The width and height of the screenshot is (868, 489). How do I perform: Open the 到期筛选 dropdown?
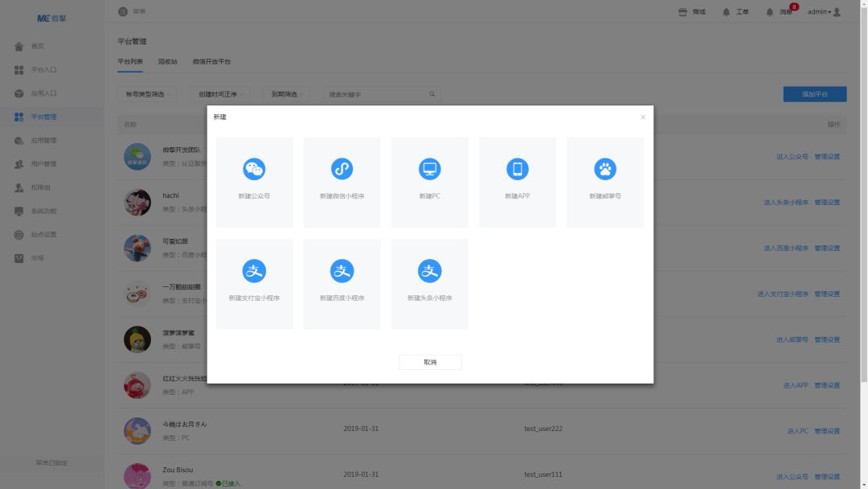click(x=286, y=94)
